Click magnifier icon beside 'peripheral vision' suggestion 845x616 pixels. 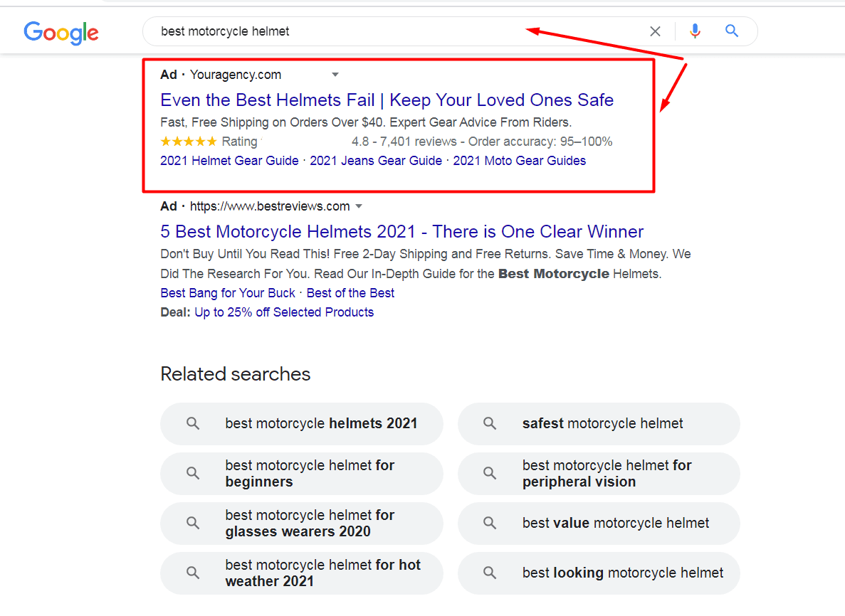[x=489, y=473]
